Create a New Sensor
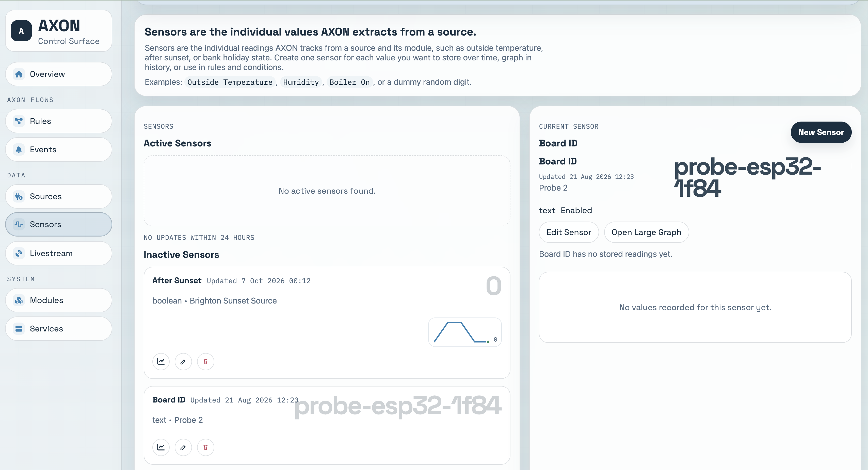Screen dimensions: 868x470 coord(821,132)
